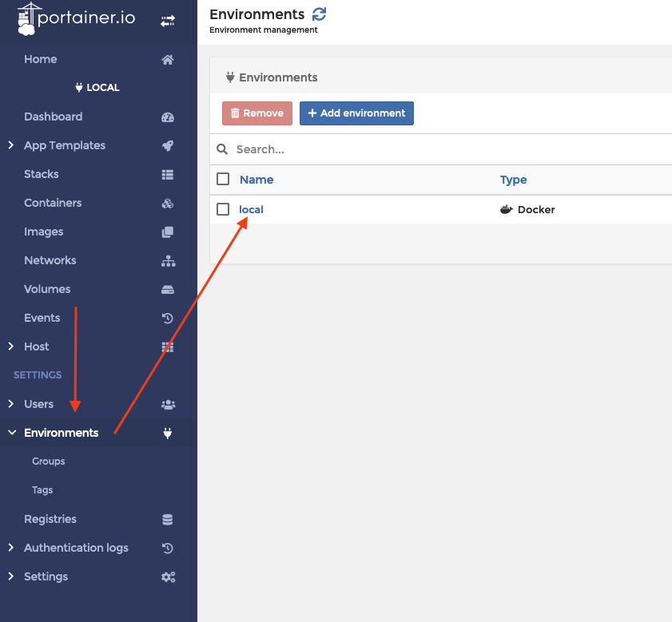
Task: Click the Home house icon
Action: (x=168, y=60)
